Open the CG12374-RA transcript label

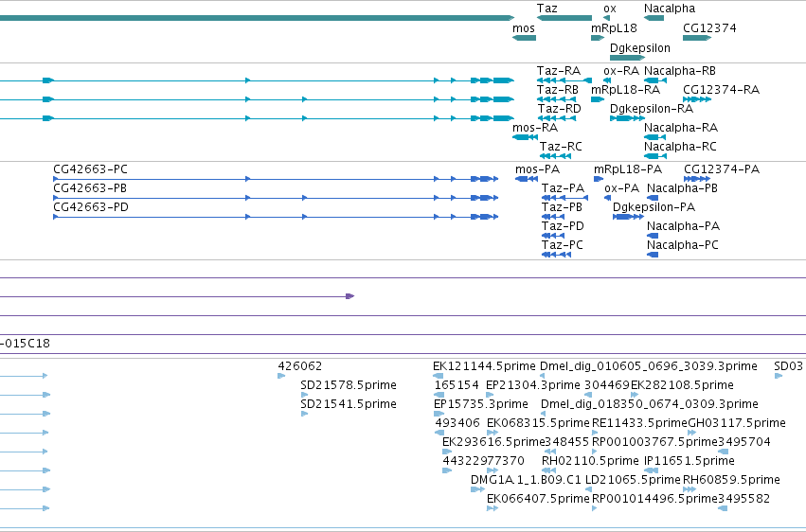(x=721, y=90)
